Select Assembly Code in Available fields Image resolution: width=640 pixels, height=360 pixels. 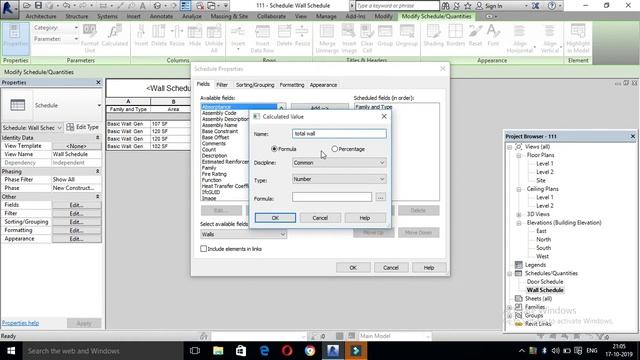[x=219, y=113]
